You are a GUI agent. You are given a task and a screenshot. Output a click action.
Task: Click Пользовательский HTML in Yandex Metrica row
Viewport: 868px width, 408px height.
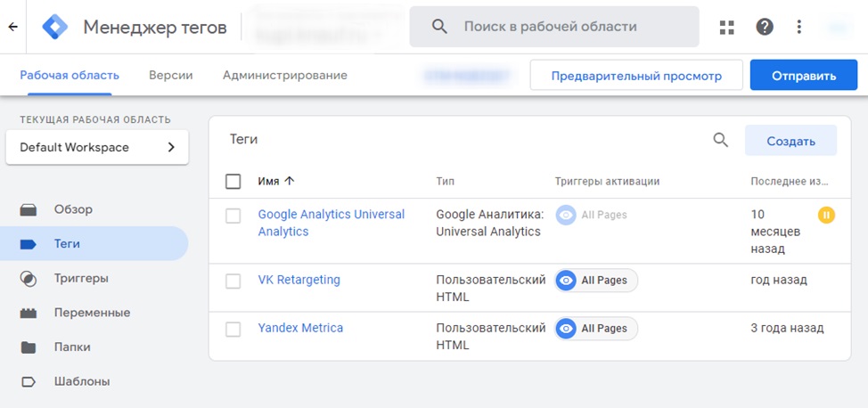[491, 337]
